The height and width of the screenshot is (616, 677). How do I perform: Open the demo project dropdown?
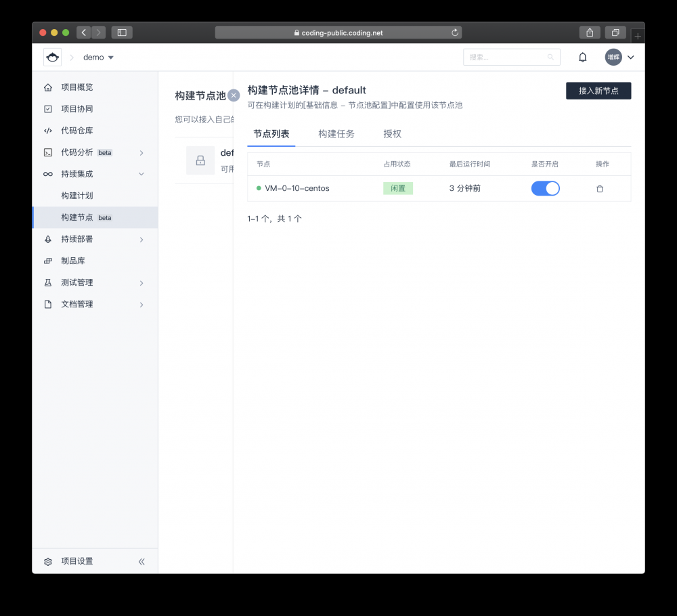coord(98,57)
